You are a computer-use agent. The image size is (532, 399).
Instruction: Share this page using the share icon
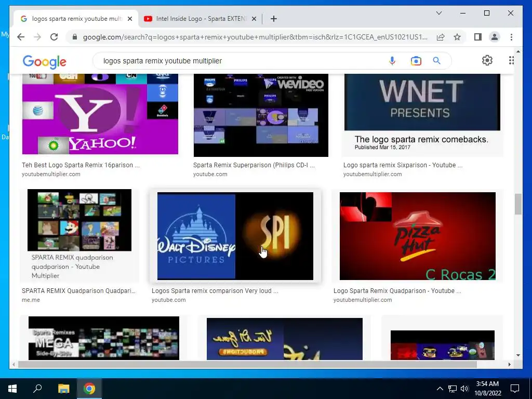[x=441, y=37]
